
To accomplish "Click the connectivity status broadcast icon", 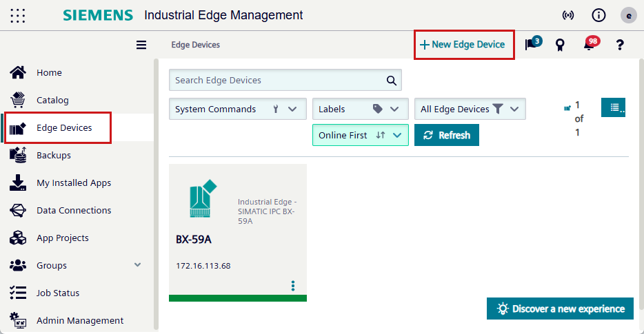I will (x=568, y=15).
